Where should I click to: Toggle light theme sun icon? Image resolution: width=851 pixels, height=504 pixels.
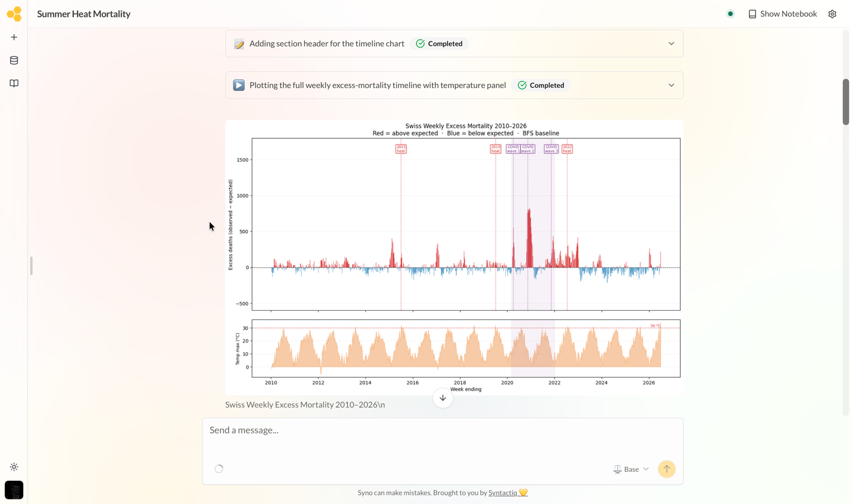point(14,467)
